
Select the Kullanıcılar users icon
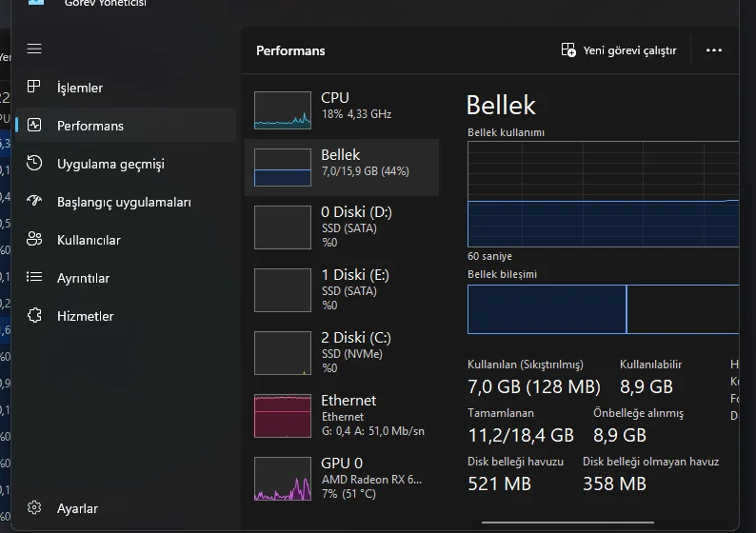pos(34,240)
